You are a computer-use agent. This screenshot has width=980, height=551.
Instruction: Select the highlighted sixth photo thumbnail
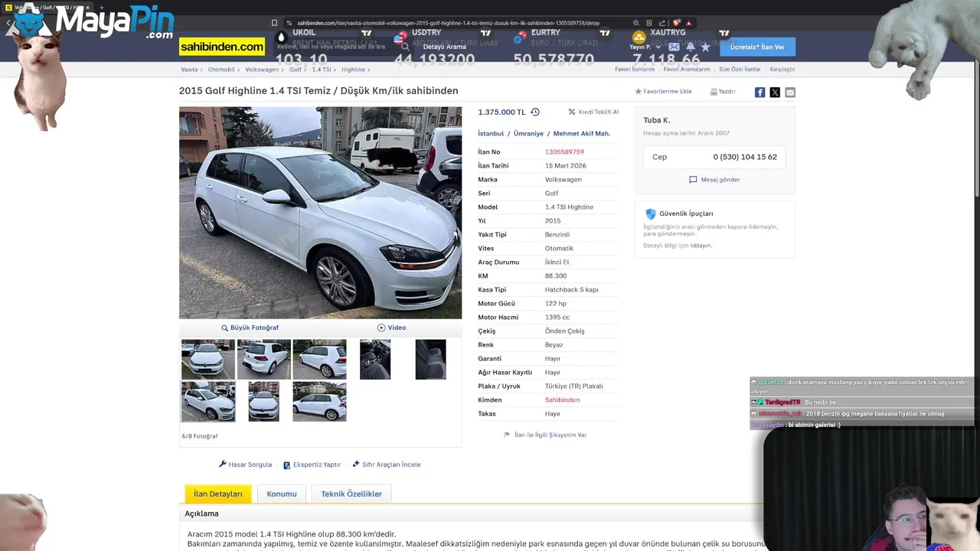pyautogui.click(x=208, y=401)
